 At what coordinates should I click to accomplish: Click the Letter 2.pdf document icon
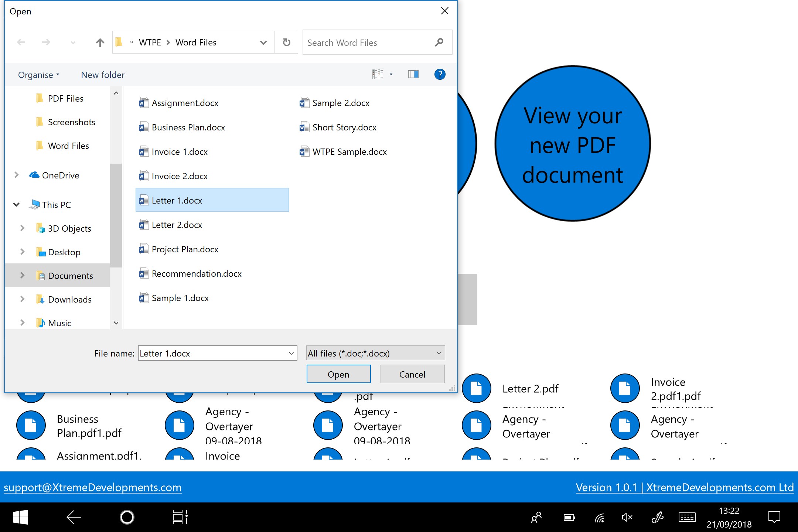pos(476,388)
